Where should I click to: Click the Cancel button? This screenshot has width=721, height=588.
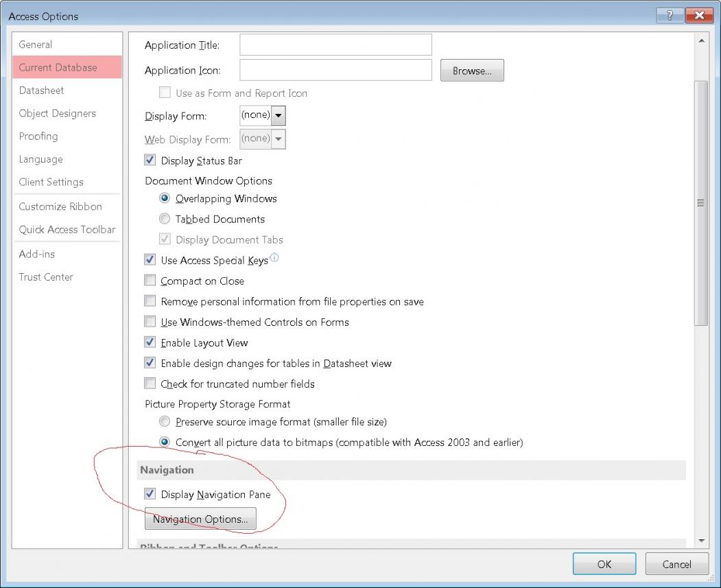(676, 564)
